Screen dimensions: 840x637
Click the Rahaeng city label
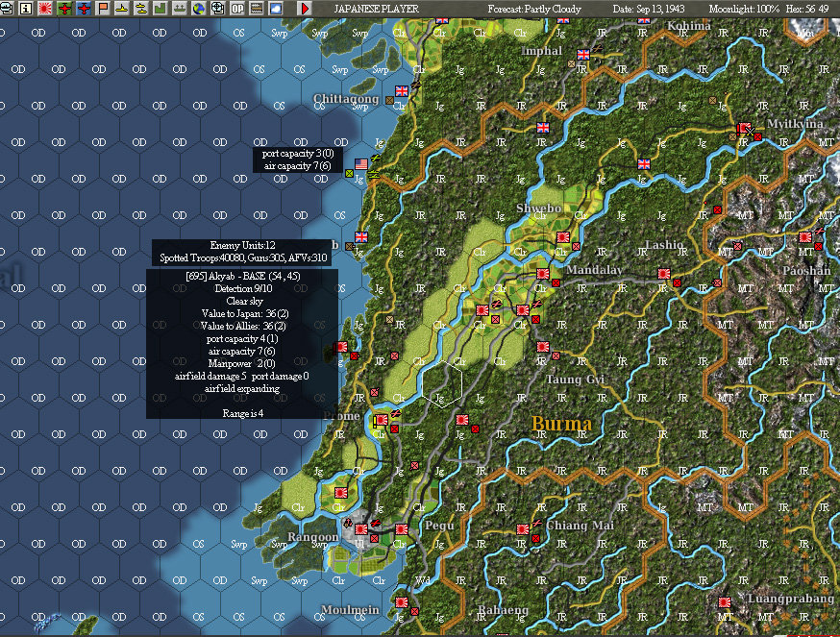(x=503, y=610)
